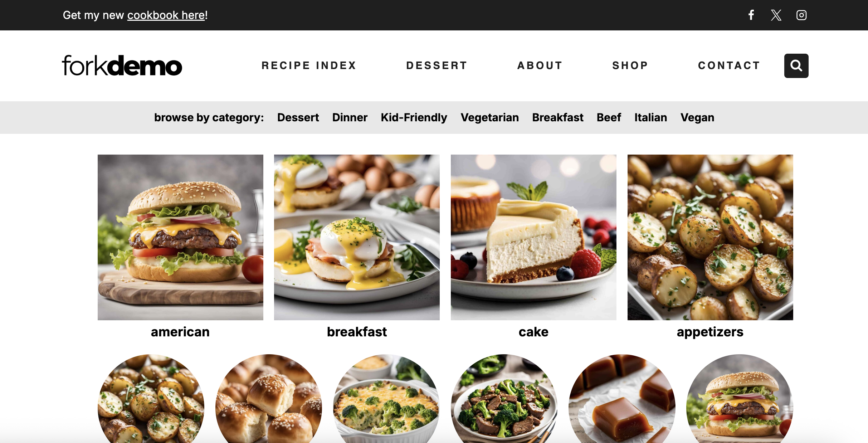
Task: Browse the Vegetarian category link
Action: (x=489, y=117)
